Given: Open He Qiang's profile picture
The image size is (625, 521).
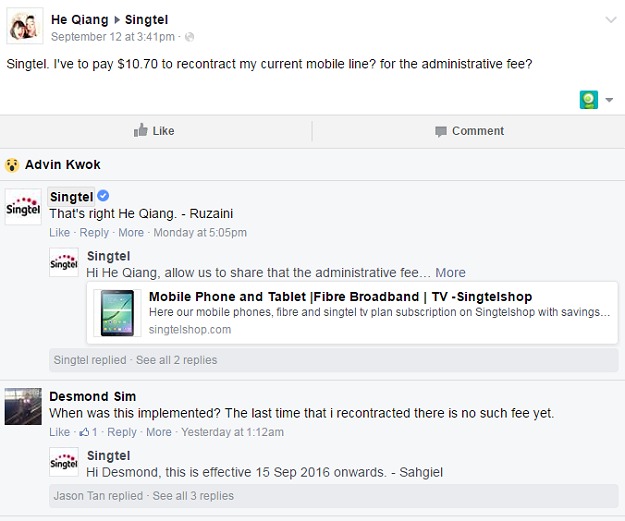Looking at the screenshot, I should point(24,26).
